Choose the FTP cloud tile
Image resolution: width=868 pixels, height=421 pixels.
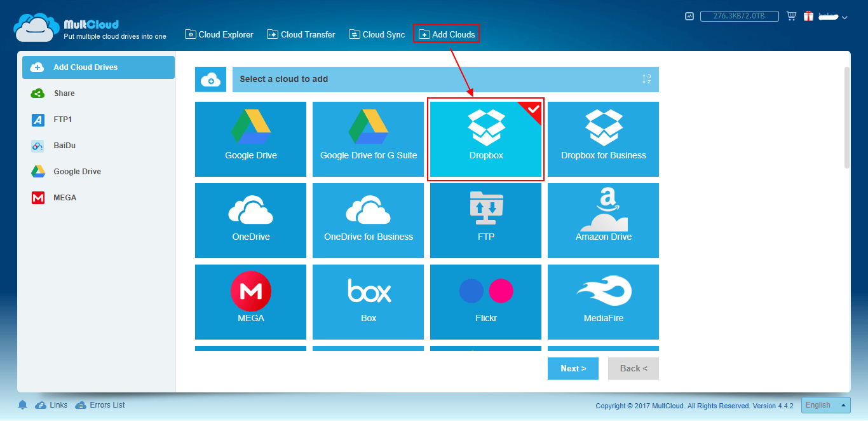click(485, 221)
